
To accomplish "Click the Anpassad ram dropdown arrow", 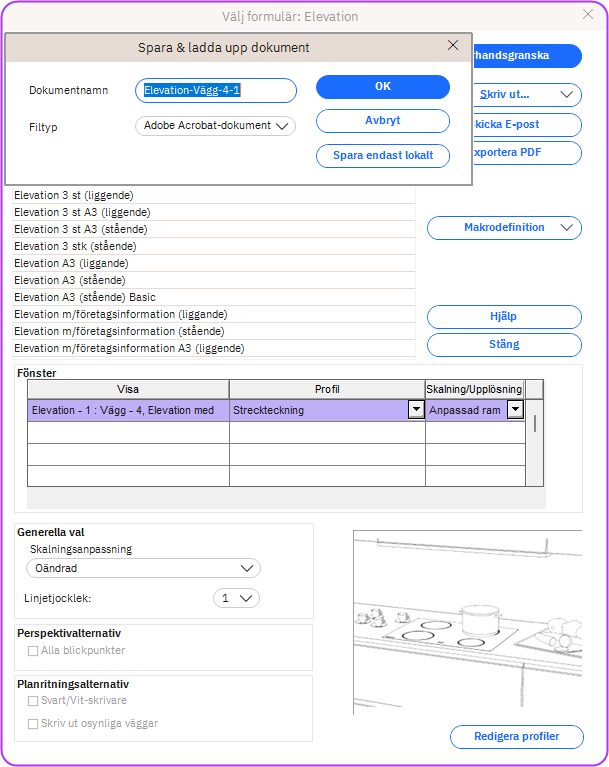I will pos(515,410).
